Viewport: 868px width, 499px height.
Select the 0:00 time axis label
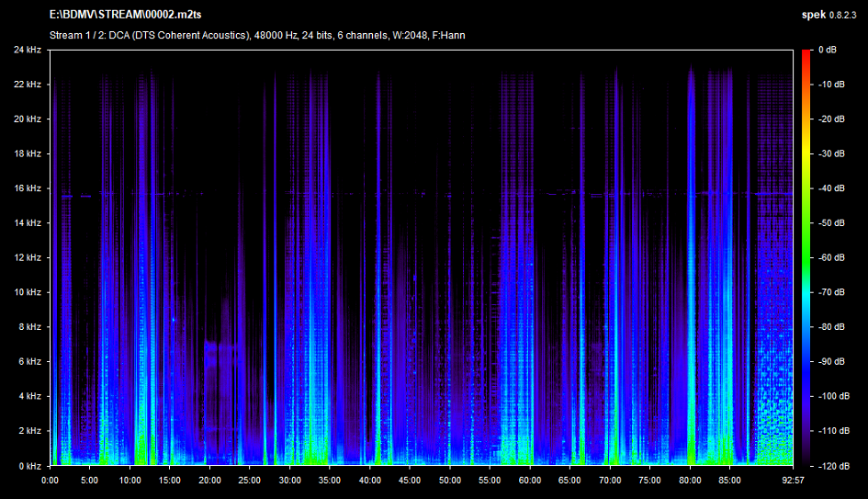(x=51, y=481)
